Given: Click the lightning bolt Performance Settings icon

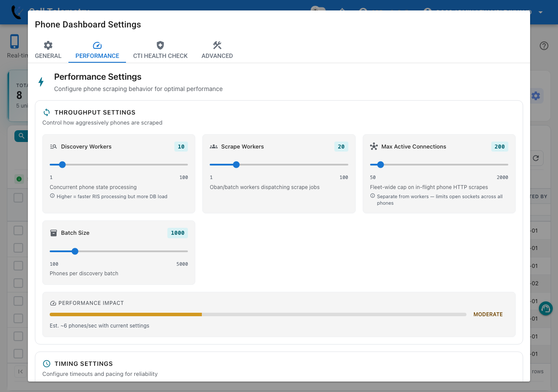Looking at the screenshot, I should [x=41, y=82].
